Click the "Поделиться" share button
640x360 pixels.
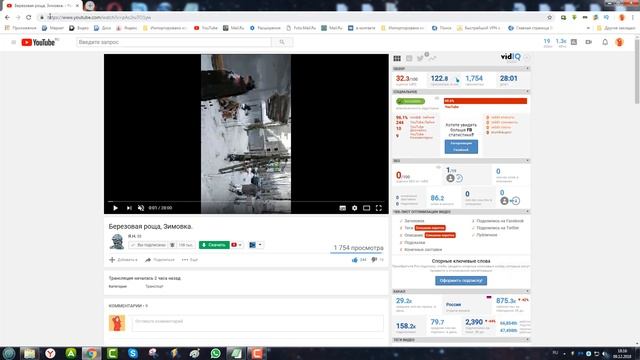point(160,260)
